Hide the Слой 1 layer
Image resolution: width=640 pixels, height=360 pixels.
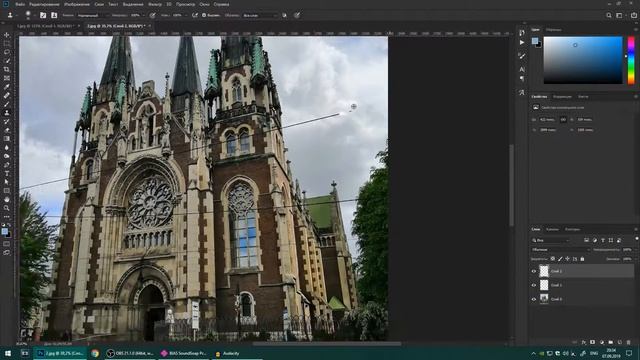point(533,285)
